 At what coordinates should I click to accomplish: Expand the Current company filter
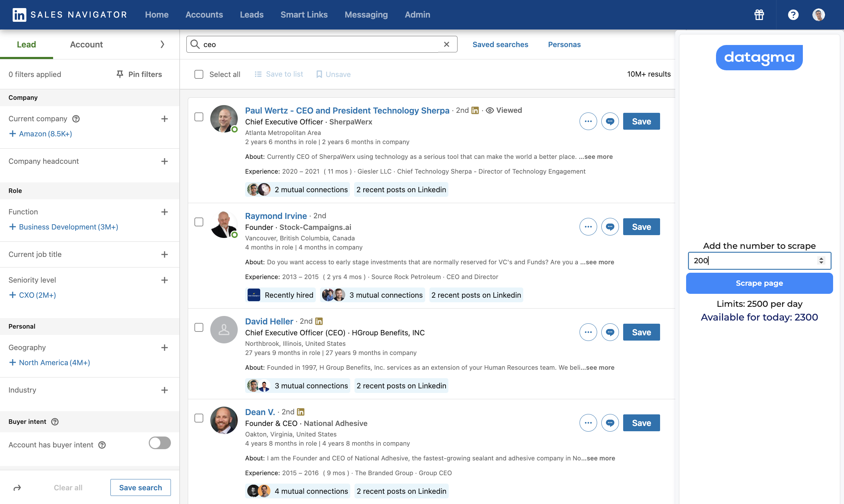[164, 119]
